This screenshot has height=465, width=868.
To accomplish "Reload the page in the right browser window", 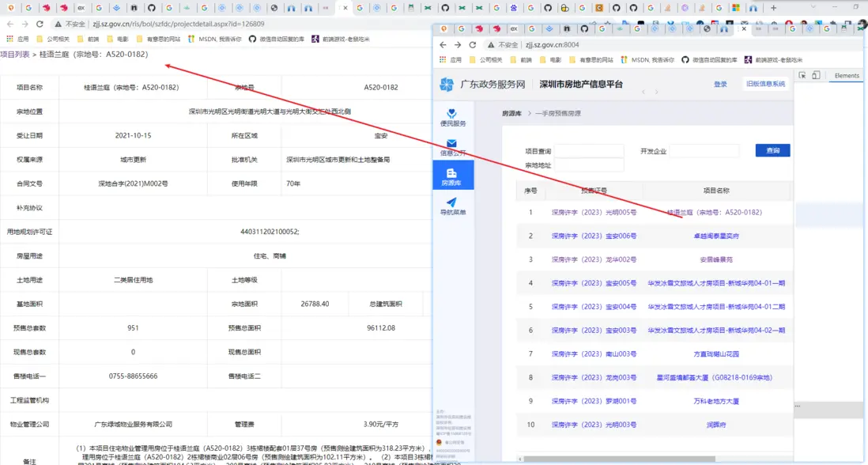I will point(472,45).
